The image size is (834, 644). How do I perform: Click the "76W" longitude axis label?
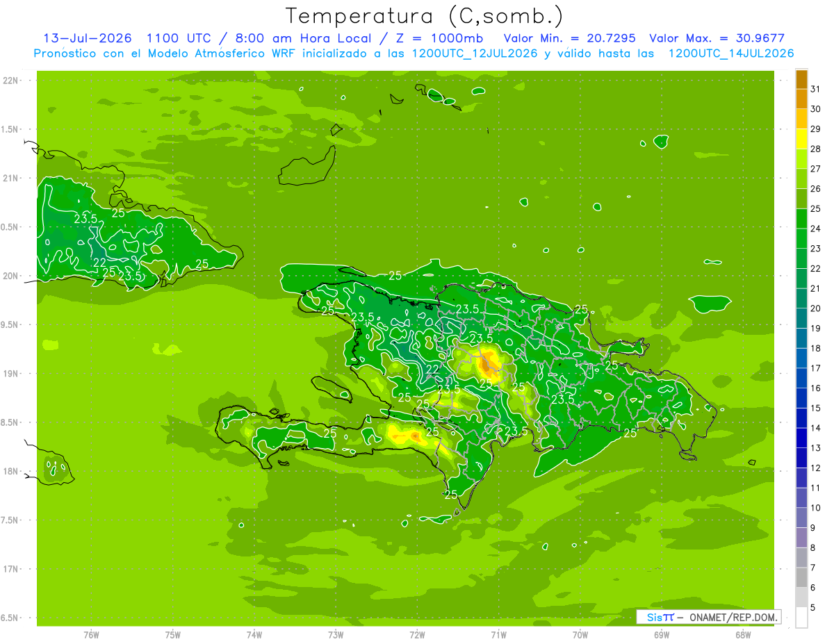tap(91, 635)
